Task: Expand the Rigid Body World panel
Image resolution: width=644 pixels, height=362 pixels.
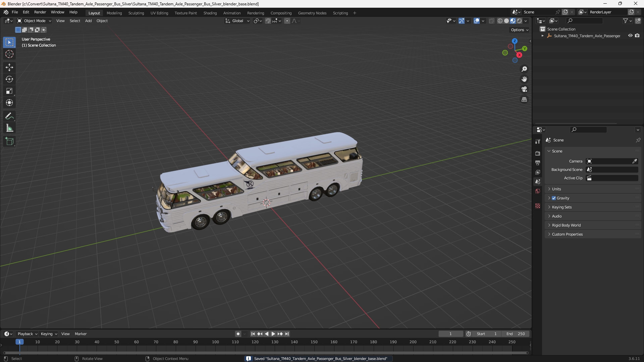Action: click(593, 225)
